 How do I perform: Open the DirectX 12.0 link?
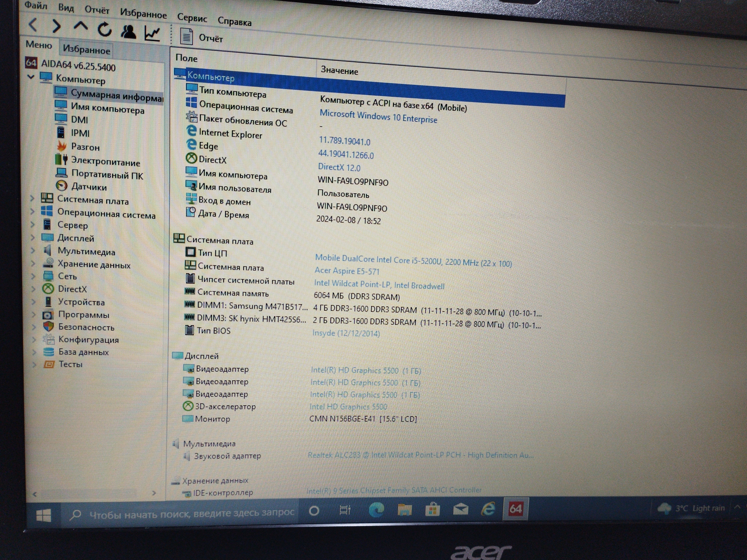(x=339, y=167)
